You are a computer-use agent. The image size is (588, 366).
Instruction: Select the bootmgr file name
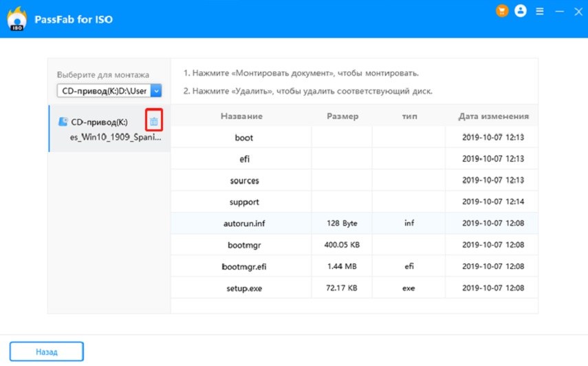[244, 245]
